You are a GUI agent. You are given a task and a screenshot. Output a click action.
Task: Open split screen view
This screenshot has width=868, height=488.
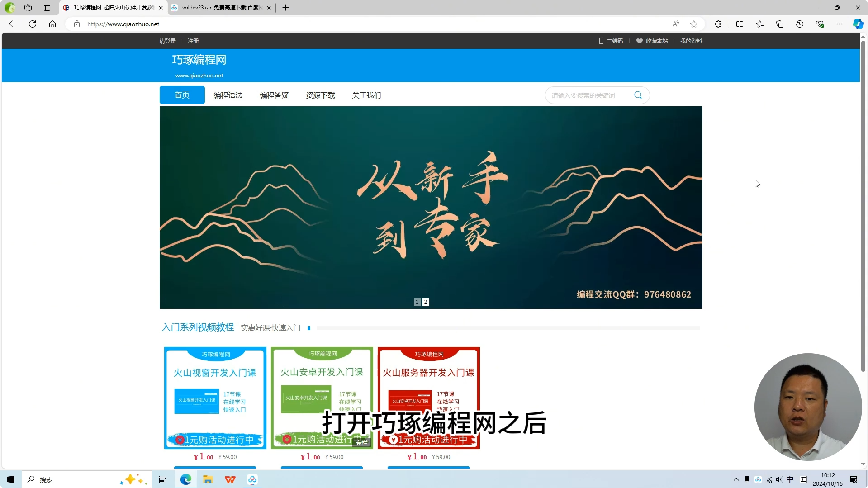tap(740, 24)
